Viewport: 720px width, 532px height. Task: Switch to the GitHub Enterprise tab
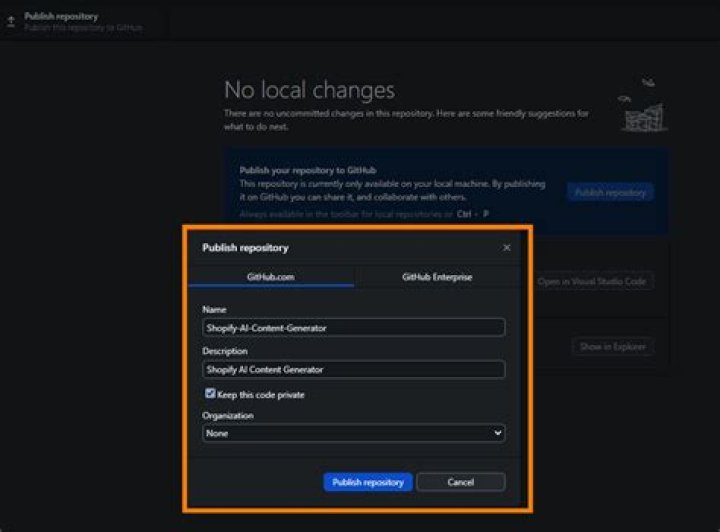(437, 277)
